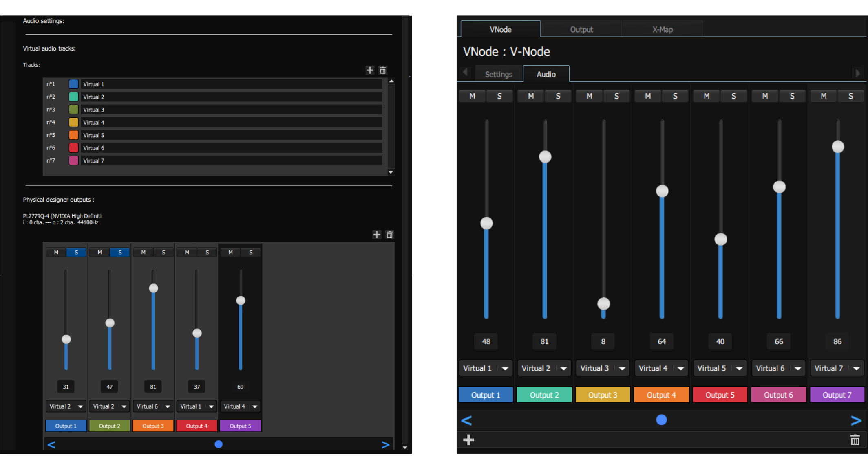The image size is (868, 468).
Task: Mute VNode Output 4 channel
Action: [648, 96]
